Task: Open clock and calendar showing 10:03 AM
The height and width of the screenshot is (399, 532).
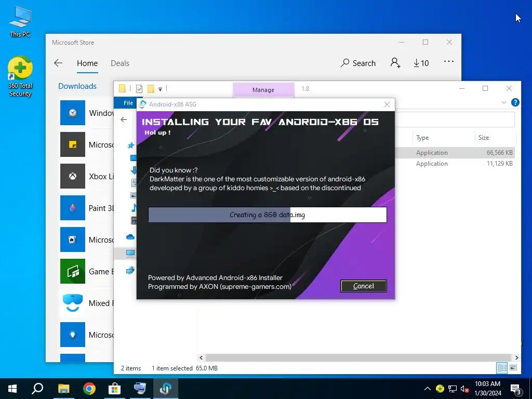Action: (487, 389)
